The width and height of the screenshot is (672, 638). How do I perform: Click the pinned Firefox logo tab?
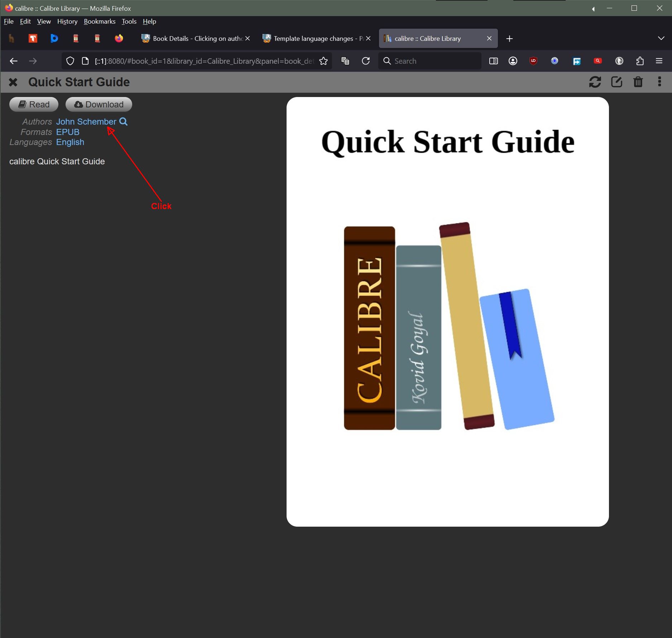119,38
